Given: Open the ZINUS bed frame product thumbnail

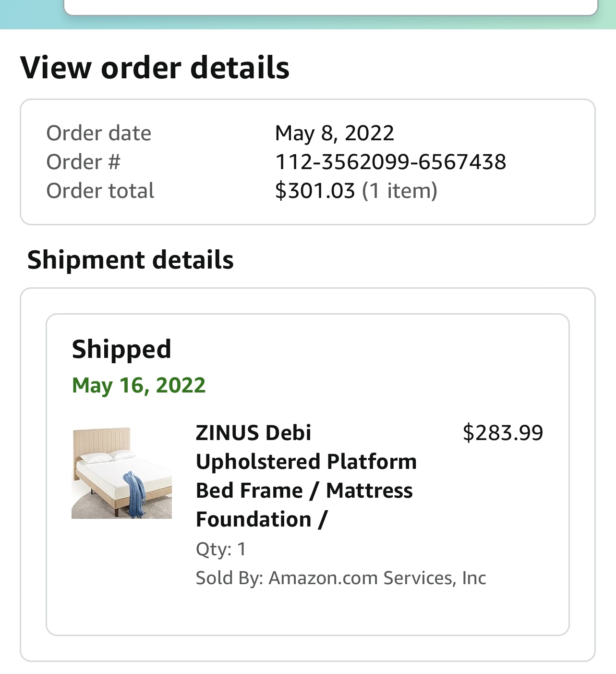Looking at the screenshot, I should tap(121, 473).
